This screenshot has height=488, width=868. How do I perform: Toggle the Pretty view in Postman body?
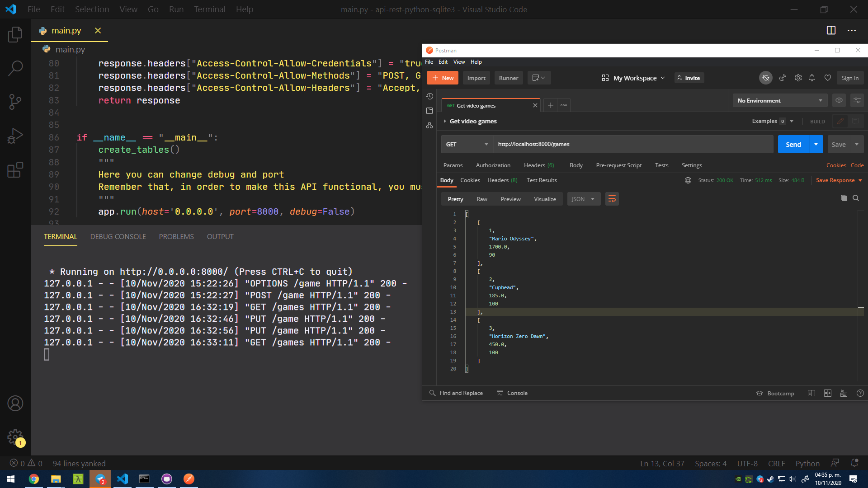click(455, 198)
